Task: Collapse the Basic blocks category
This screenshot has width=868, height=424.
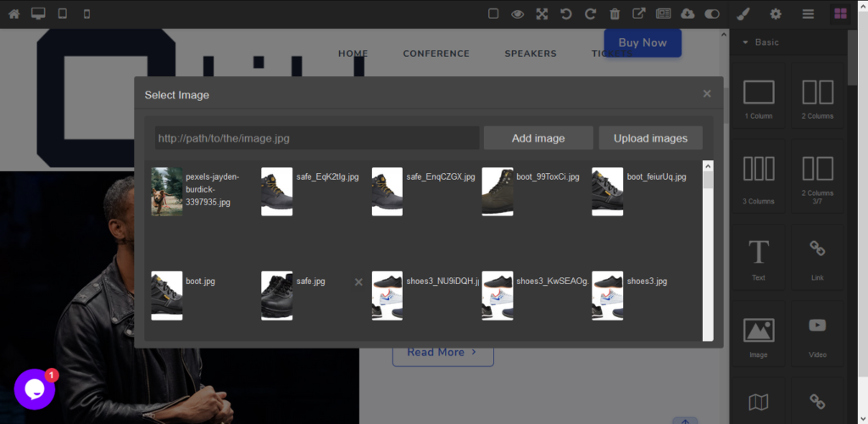Action: pyautogui.click(x=746, y=42)
